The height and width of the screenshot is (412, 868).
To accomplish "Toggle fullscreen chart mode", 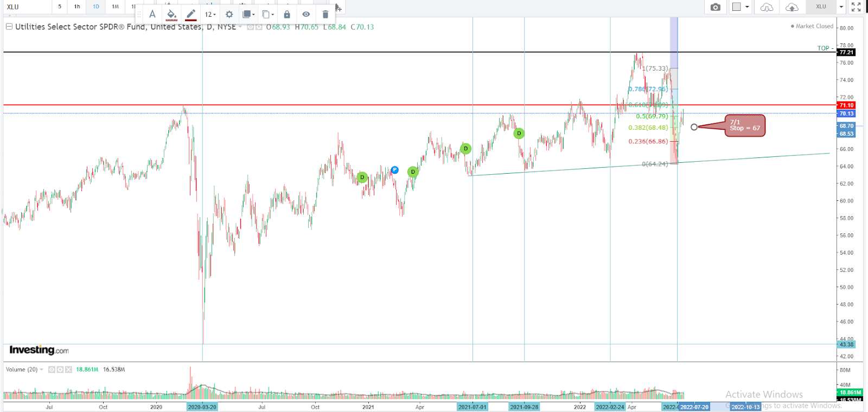I will (x=856, y=7).
